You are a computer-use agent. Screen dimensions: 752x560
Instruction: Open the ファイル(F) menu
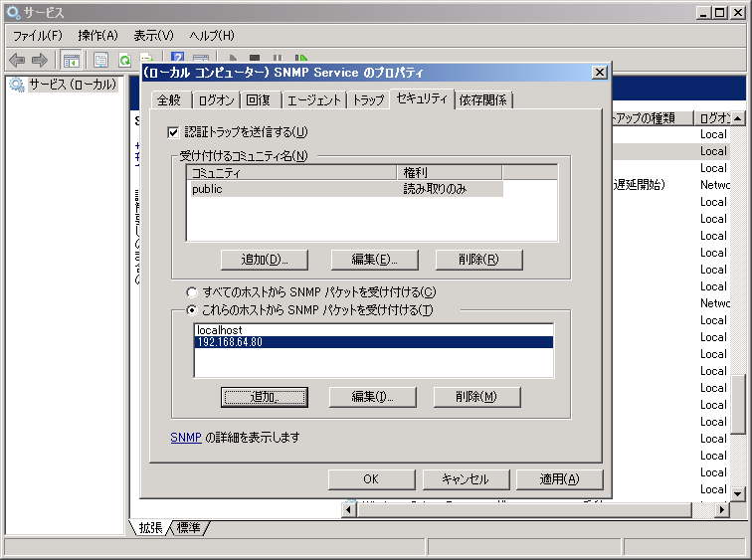tap(38, 36)
